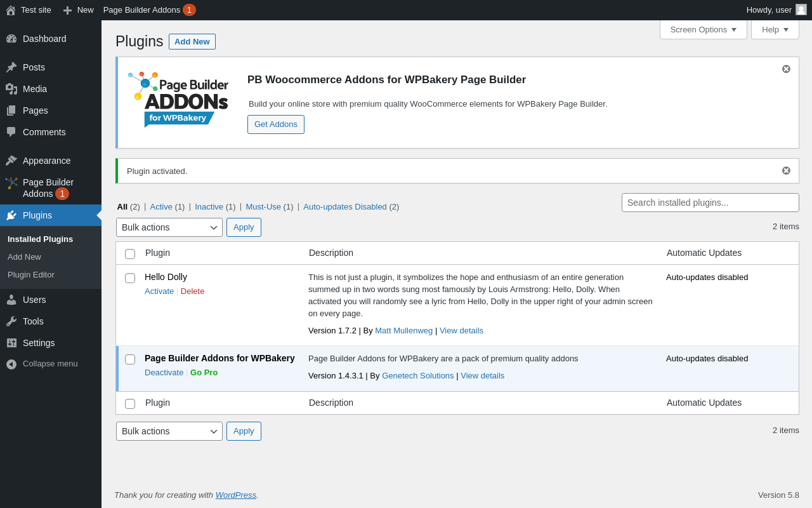Open Plugin Editor submenu item

pos(31,275)
